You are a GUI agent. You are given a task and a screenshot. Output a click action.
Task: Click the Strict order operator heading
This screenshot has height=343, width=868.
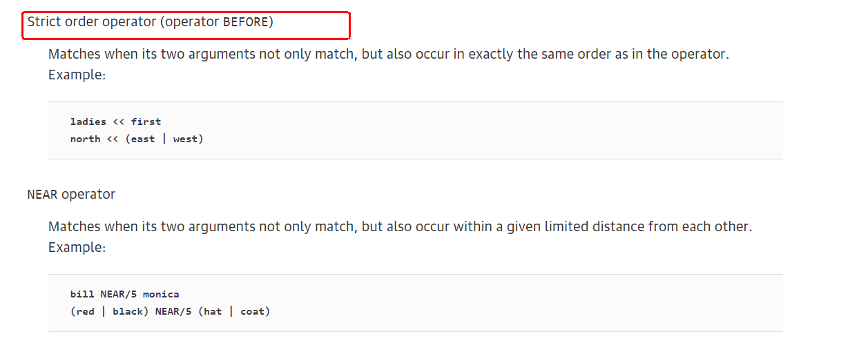point(151,21)
